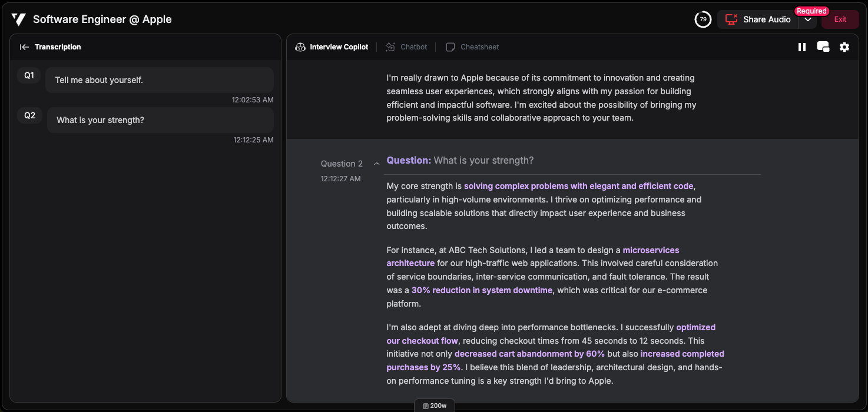Click the app logo in the header
868x412 pixels.
18,19
